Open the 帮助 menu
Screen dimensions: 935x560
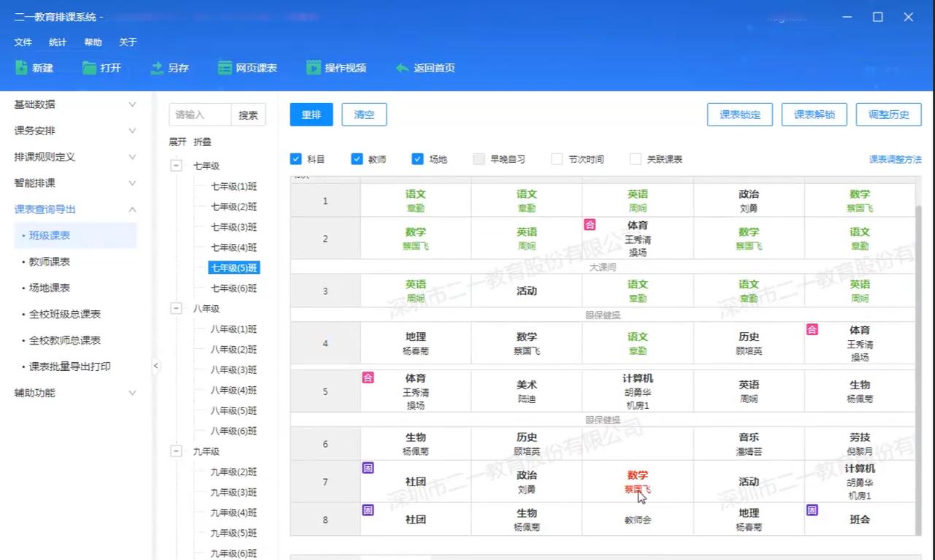click(x=93, y=42)
